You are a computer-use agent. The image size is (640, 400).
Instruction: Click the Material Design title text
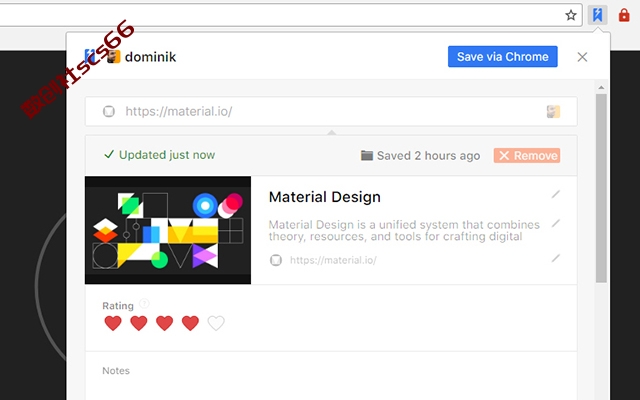pyautogui.click(x=324, y=197)
